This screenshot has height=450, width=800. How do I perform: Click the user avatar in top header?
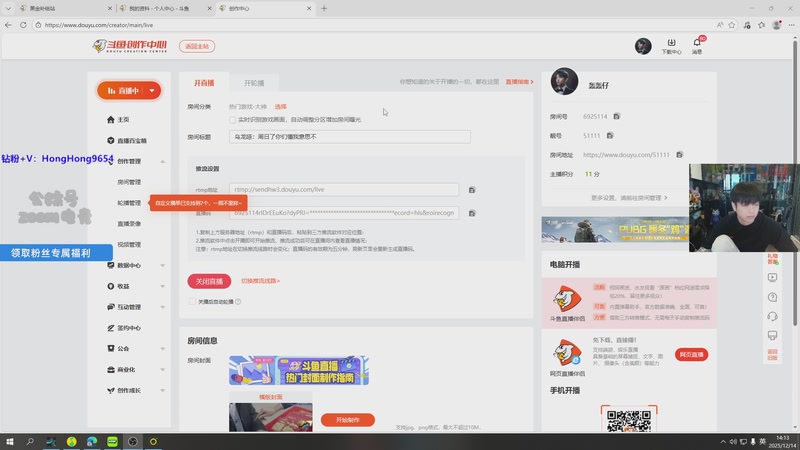tap(643, 46)
